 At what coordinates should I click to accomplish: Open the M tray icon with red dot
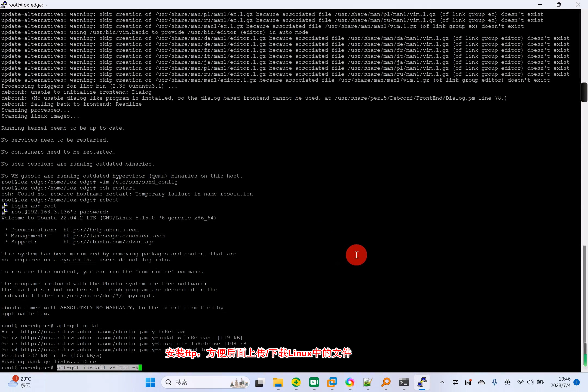point(468,382)
